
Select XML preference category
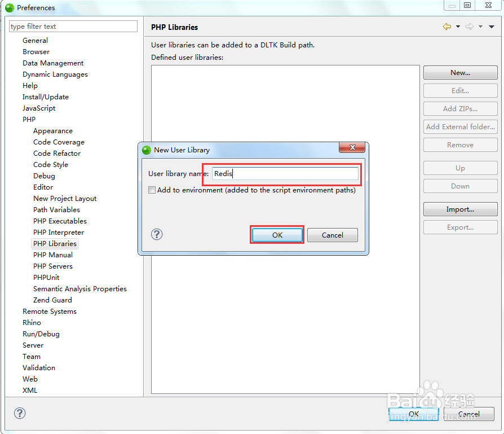click(29, 390)
